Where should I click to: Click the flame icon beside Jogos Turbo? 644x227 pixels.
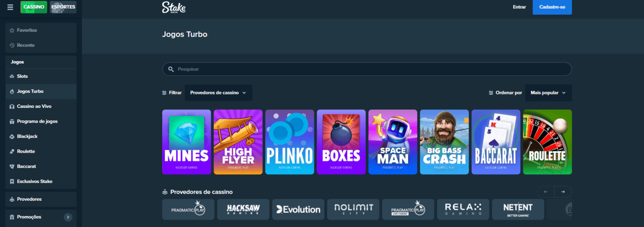pos(12,91)
